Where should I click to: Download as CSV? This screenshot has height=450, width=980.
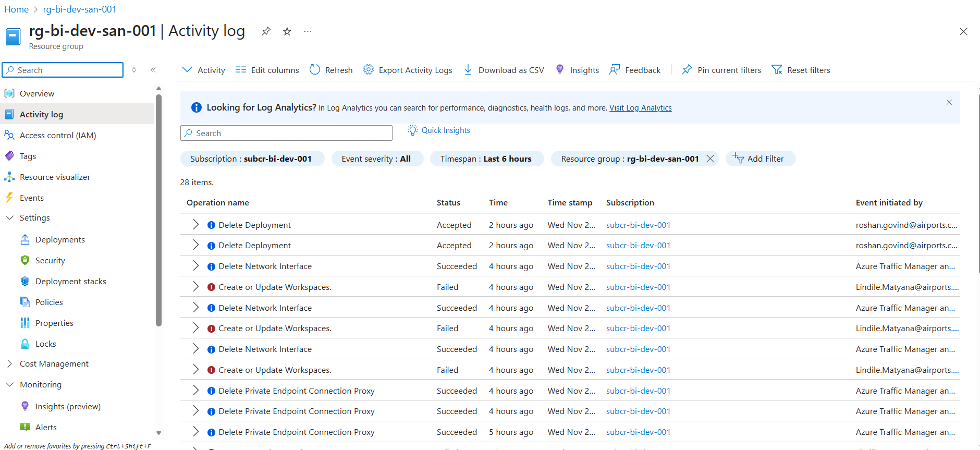(504, 70)
